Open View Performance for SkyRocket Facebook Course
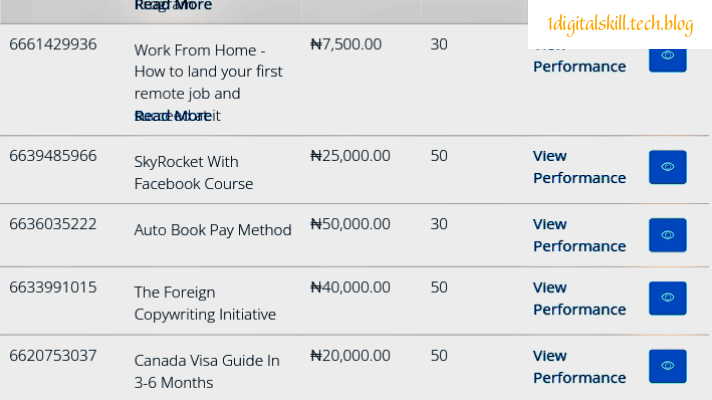The image size is (712, 400). (579, 167)
